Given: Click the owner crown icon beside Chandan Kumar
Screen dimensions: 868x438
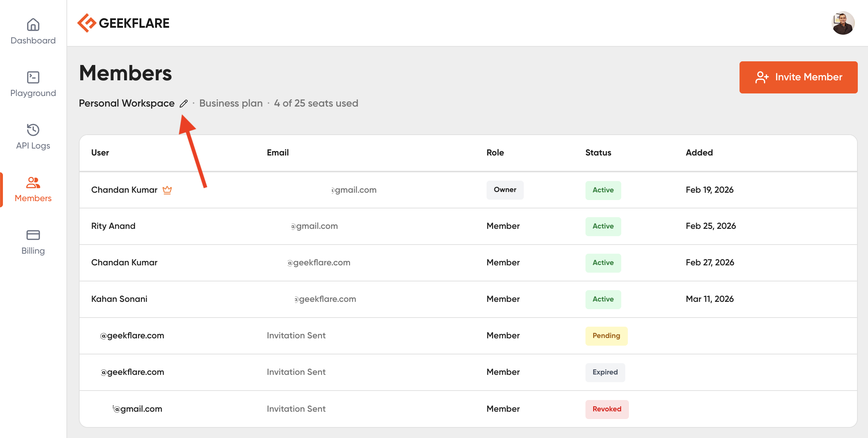Looking at the screenshot, I should click(x=167, y=190).
